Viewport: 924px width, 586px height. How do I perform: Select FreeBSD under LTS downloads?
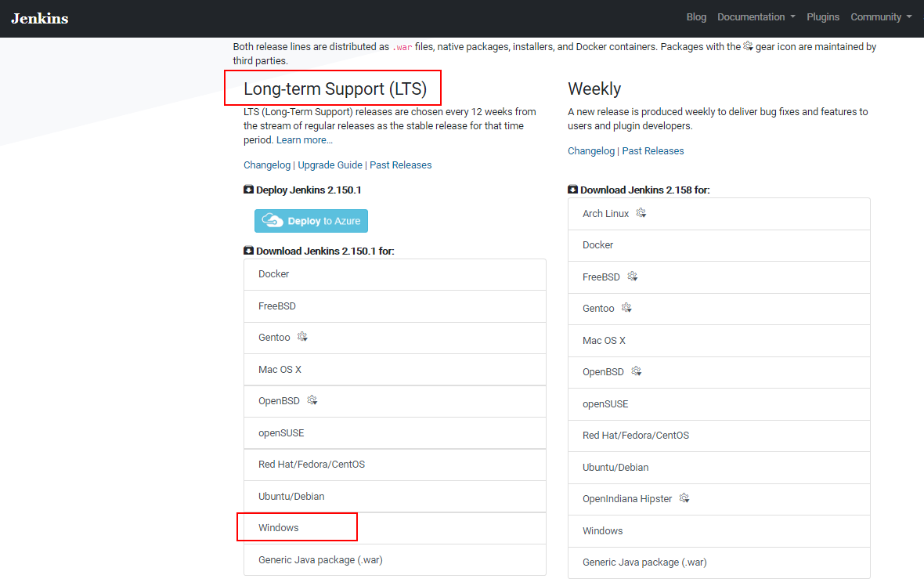[395, 306]
